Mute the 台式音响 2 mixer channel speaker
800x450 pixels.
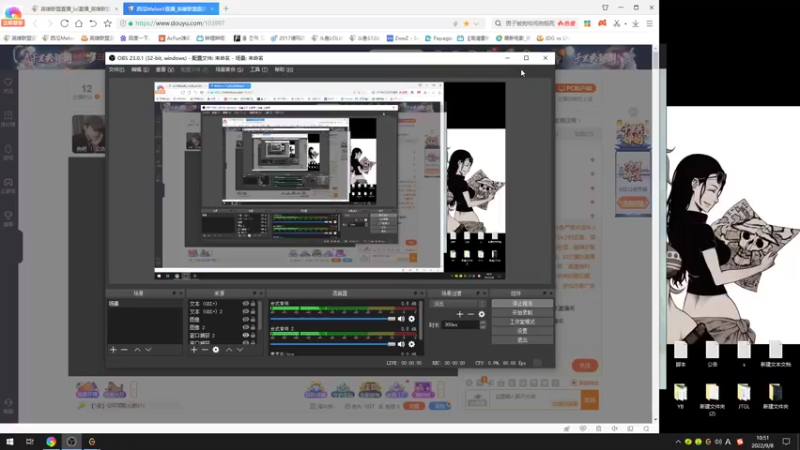(x=401, y=344)
